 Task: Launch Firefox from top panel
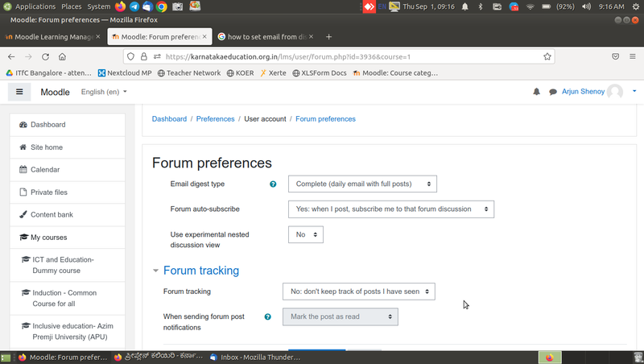tap(120, 6)
